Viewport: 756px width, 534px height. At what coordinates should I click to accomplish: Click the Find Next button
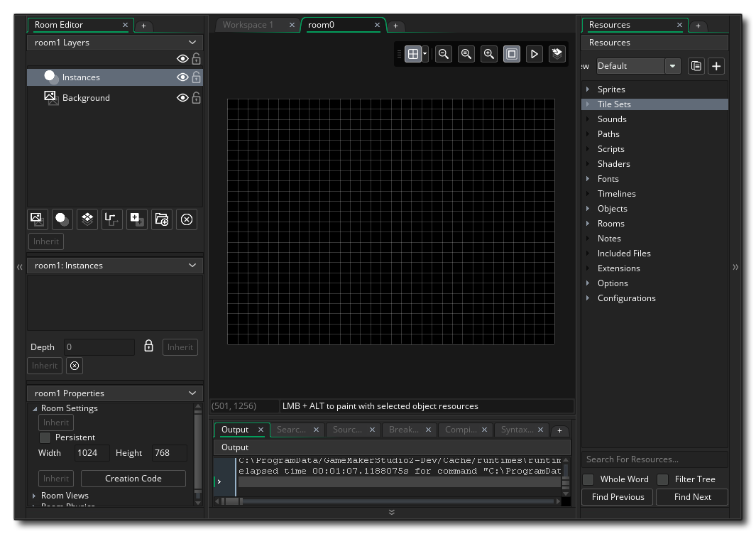point(692,497)
